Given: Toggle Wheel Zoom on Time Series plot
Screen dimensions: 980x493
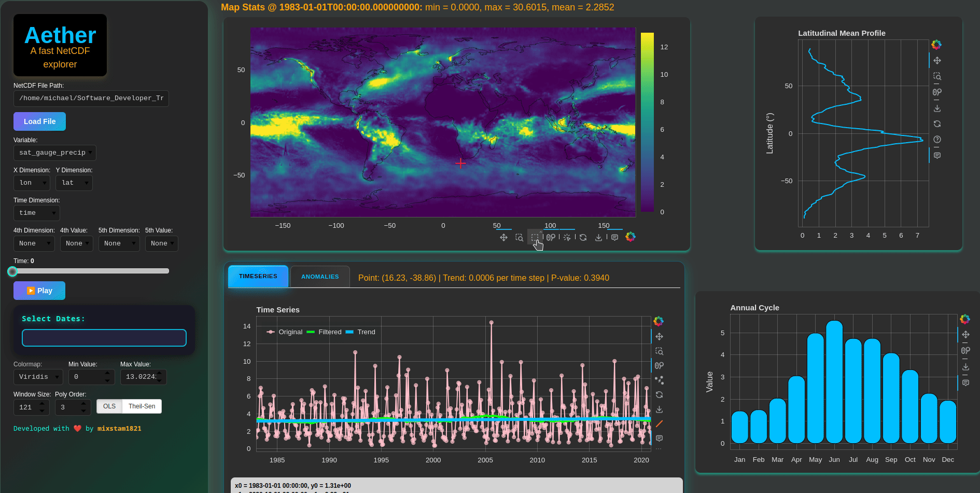Looking at the screenshot, I should pos(659,366).
